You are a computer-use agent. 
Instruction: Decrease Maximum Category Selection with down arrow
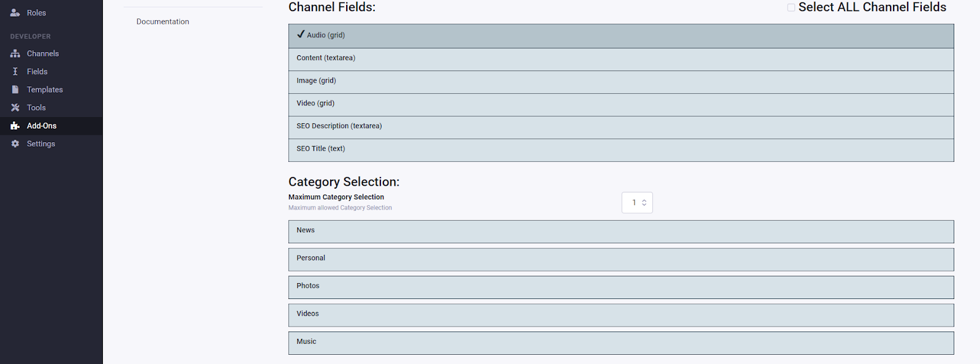point(644,205)
